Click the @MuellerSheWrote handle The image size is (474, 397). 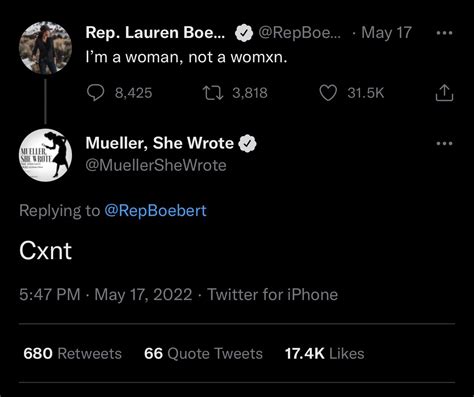[156, 165]
